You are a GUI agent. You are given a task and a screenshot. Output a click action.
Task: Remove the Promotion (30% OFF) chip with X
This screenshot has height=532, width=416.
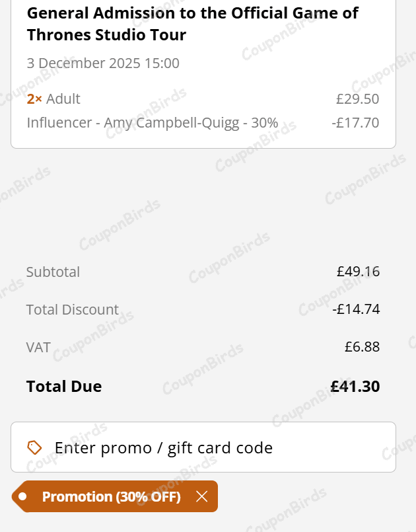tap(201, 496)
